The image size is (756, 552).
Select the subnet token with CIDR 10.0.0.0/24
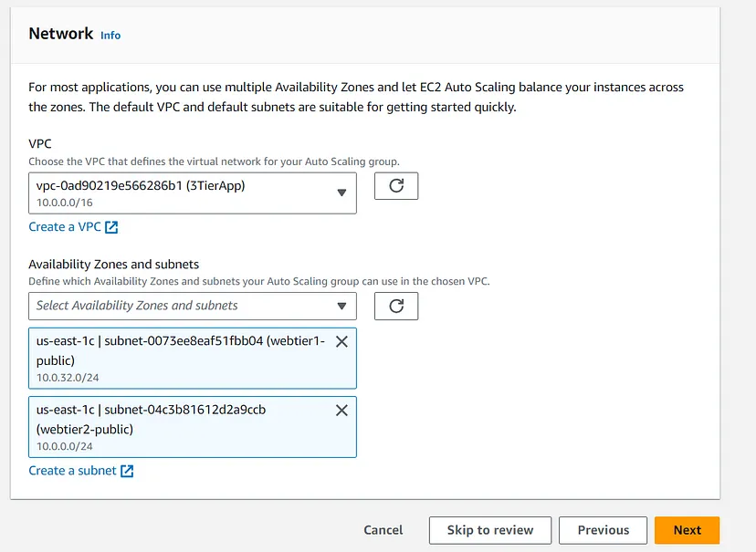point(183,427)
